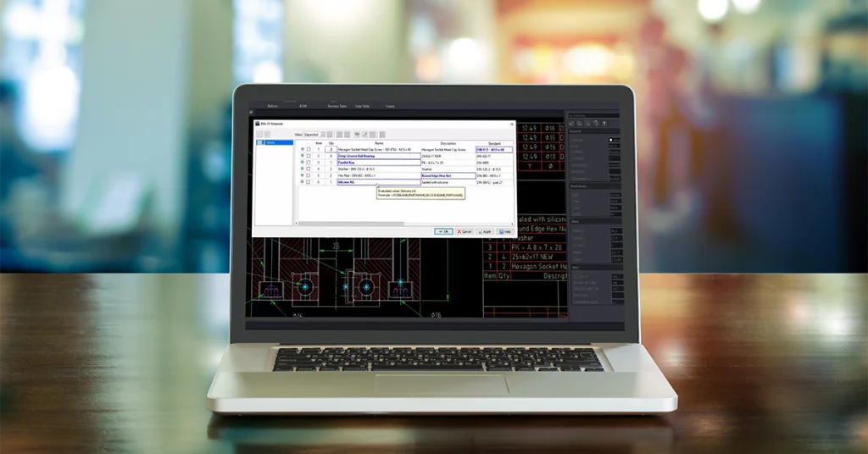Click the first toolbar icon after View dropdown
Screen dimensions: 868x454
(x=331, y=134)
